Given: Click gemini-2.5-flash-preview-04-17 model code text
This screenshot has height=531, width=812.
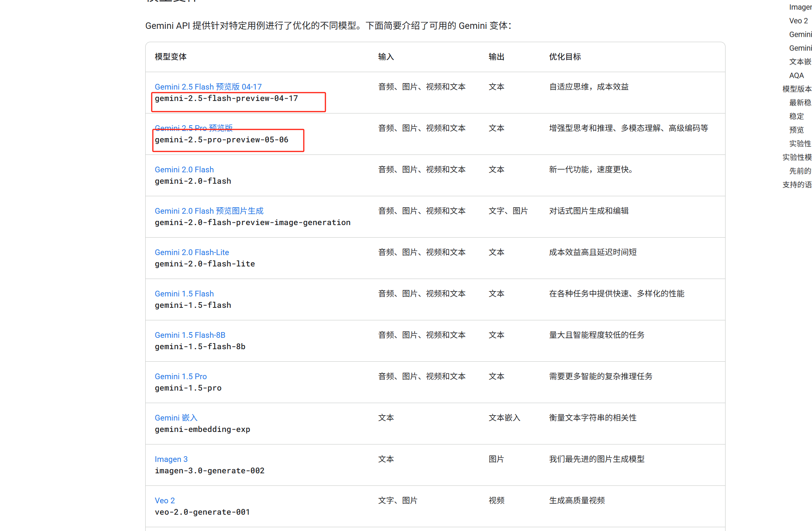Looking at the screenshot, I should [226, 99].
